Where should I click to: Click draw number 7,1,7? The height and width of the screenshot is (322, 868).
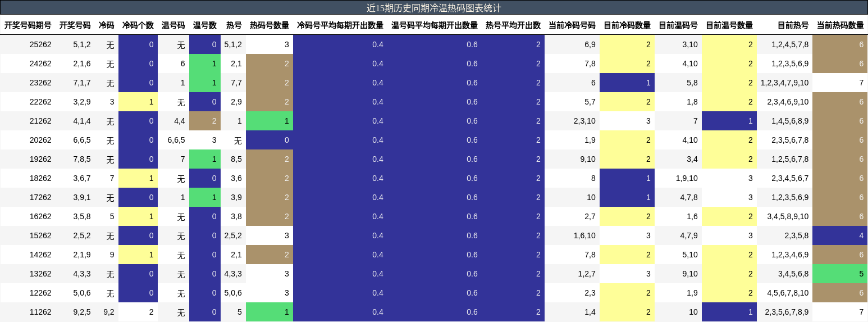(x=82, y=83)
